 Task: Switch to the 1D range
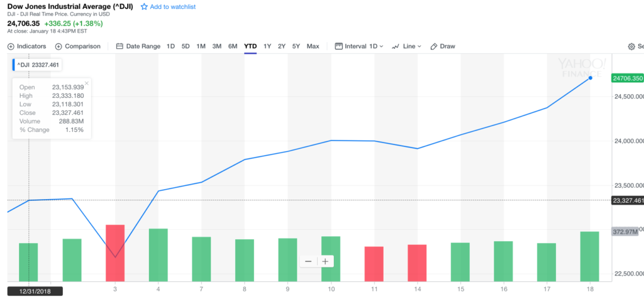tap(170, 46)
